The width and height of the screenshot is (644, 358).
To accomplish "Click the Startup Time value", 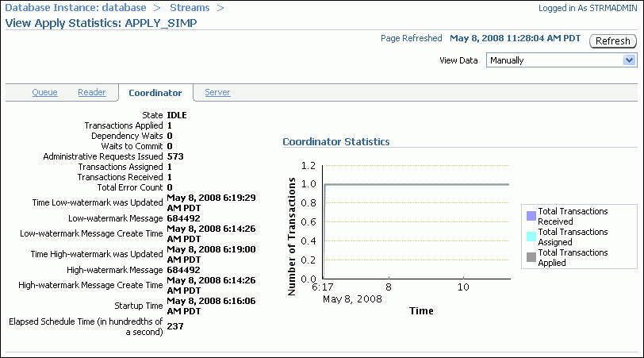I will click(211, 306).
